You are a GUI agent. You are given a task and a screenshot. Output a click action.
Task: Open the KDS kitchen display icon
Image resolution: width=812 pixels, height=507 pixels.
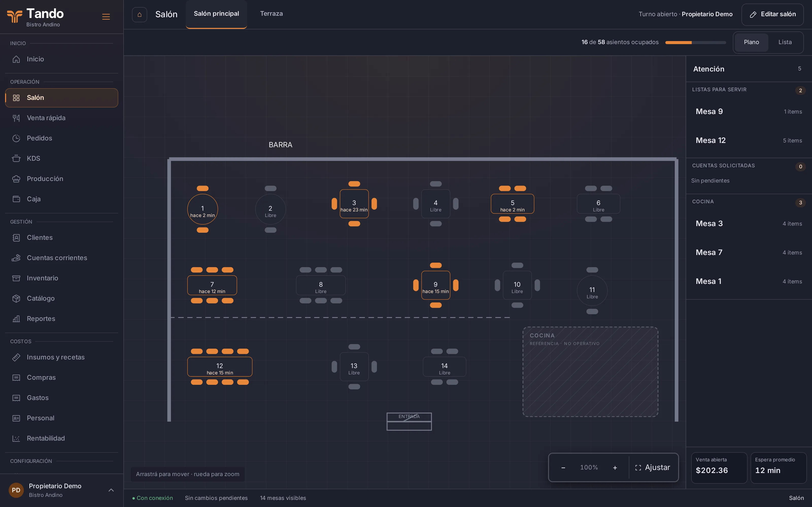click(16, 158)
